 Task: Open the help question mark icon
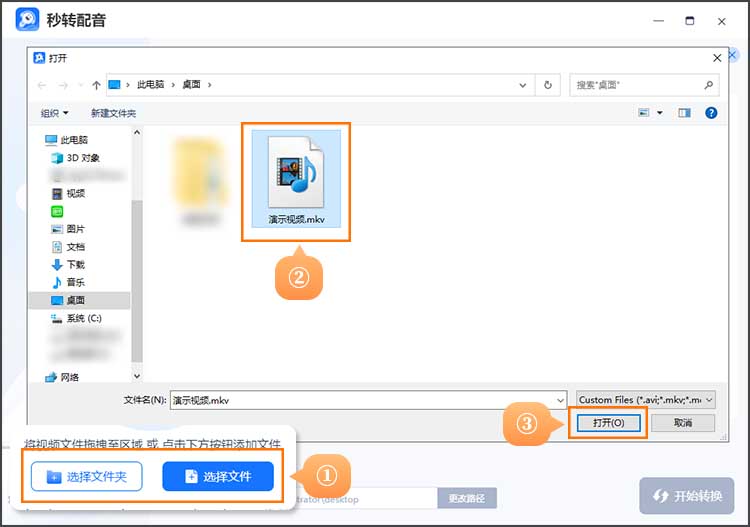point(711,113)
